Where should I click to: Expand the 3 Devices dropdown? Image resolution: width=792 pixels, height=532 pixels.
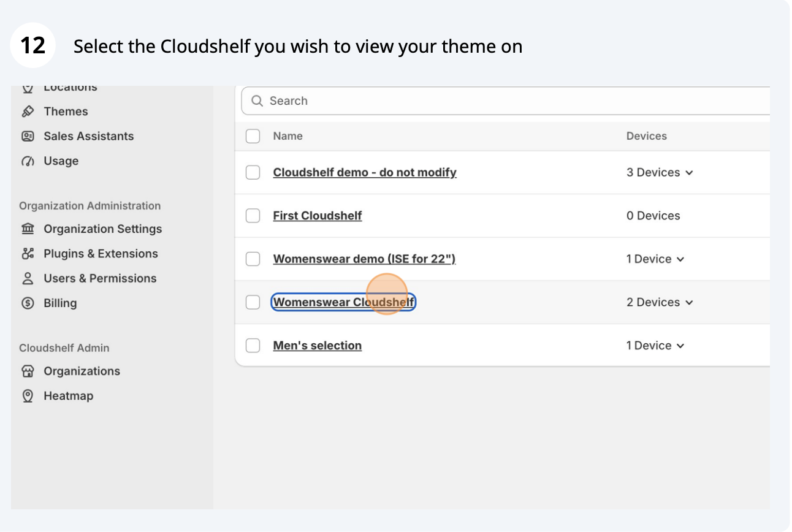coord(660,173)
